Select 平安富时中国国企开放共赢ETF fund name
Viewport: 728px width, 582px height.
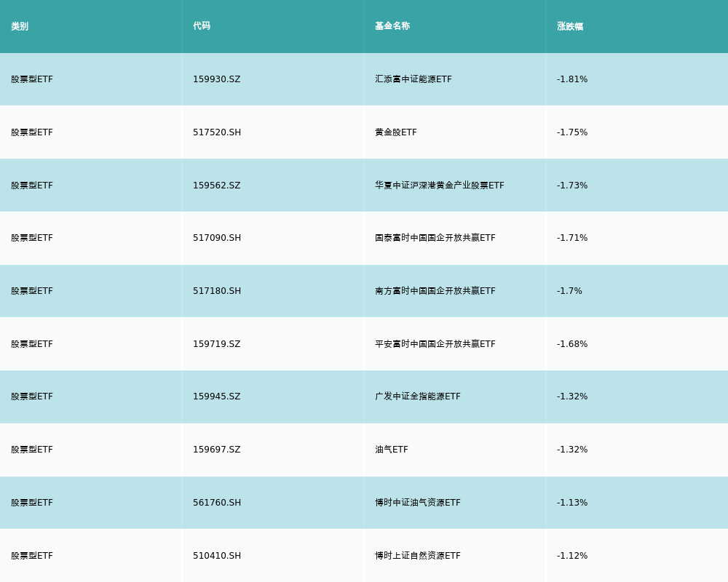(435, 344)
